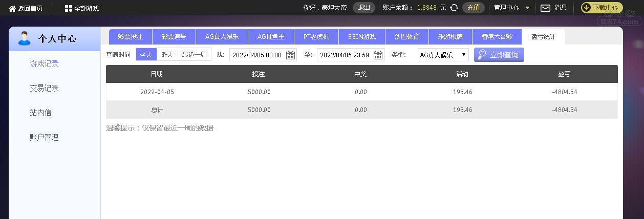Open 账户管理 in sidebar

click(x=45, y=138)
